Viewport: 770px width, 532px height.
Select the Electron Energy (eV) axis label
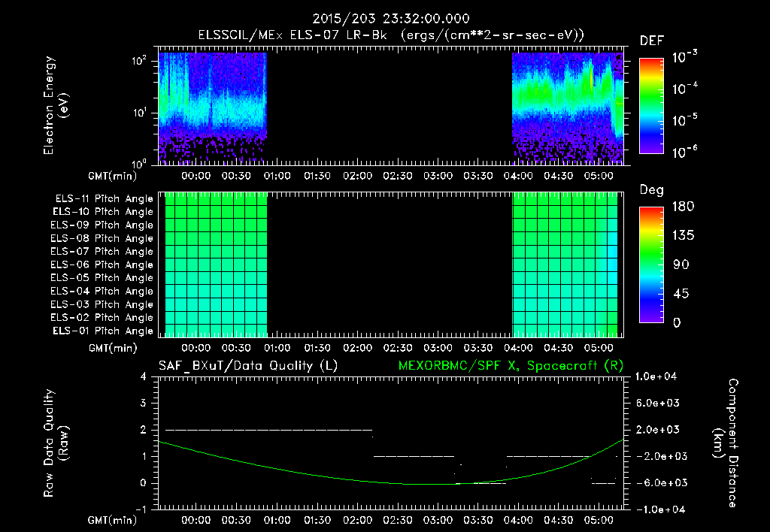56,105
